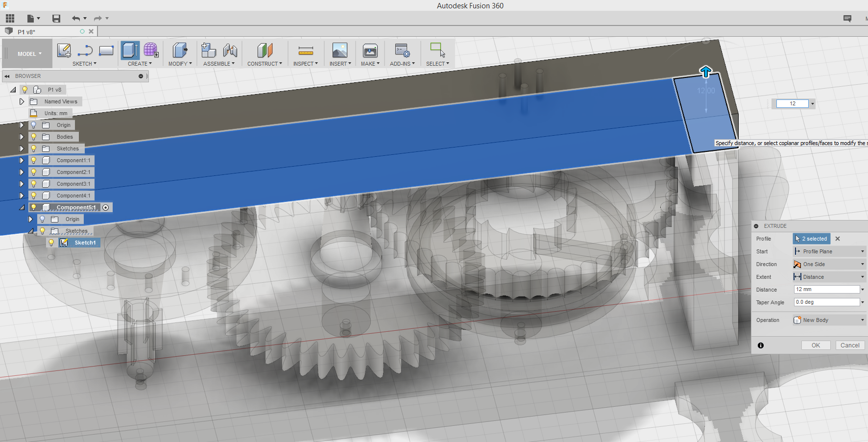Image resolution: width=868 pixels, height=442 pixels.
Task: Expand Origin under Component5:1
Action: [30, 219]
